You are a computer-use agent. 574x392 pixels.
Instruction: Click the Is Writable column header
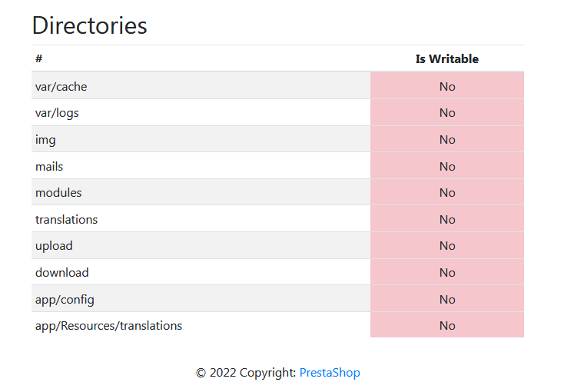point(446,59)
